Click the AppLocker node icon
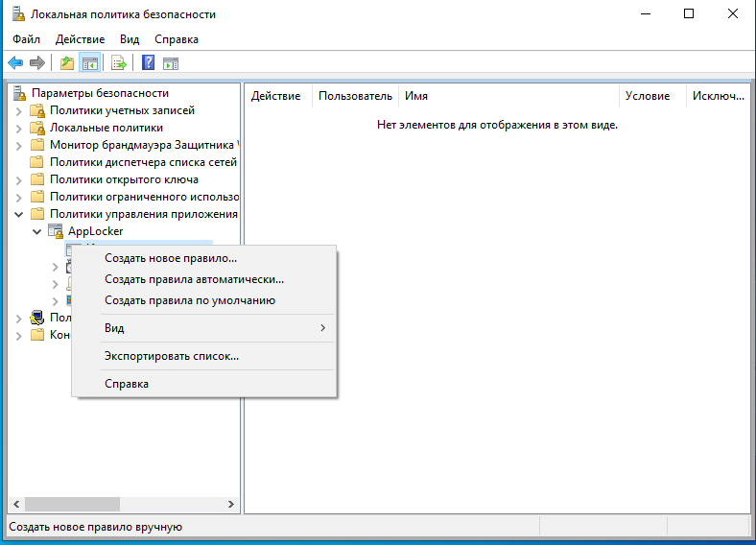Image resolution: width=756 pixels, height=545 pixels. pos(56,231)
